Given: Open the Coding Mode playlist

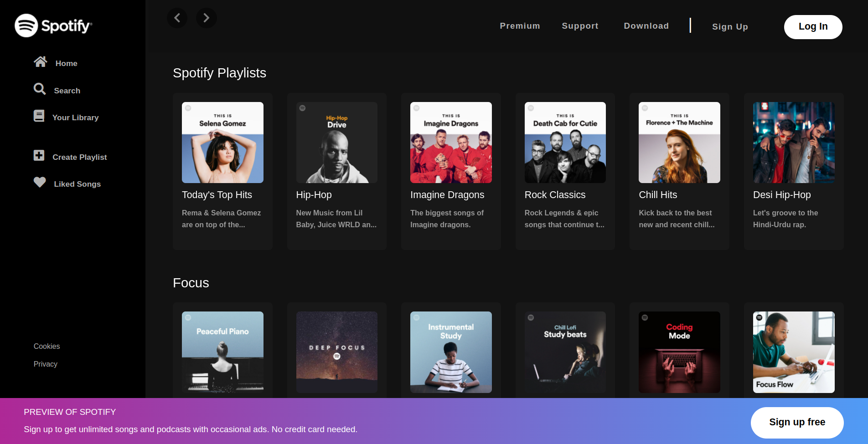Looking at the screenshot, I should (x=679, y=352).
